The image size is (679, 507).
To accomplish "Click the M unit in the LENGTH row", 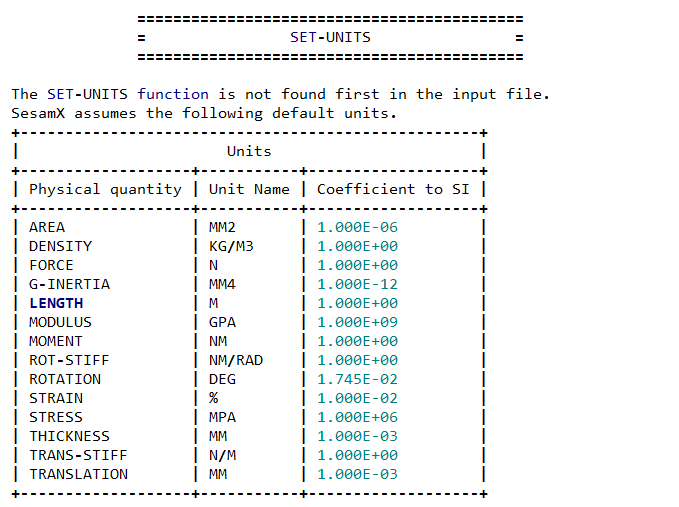I will [x=213, y=304].
